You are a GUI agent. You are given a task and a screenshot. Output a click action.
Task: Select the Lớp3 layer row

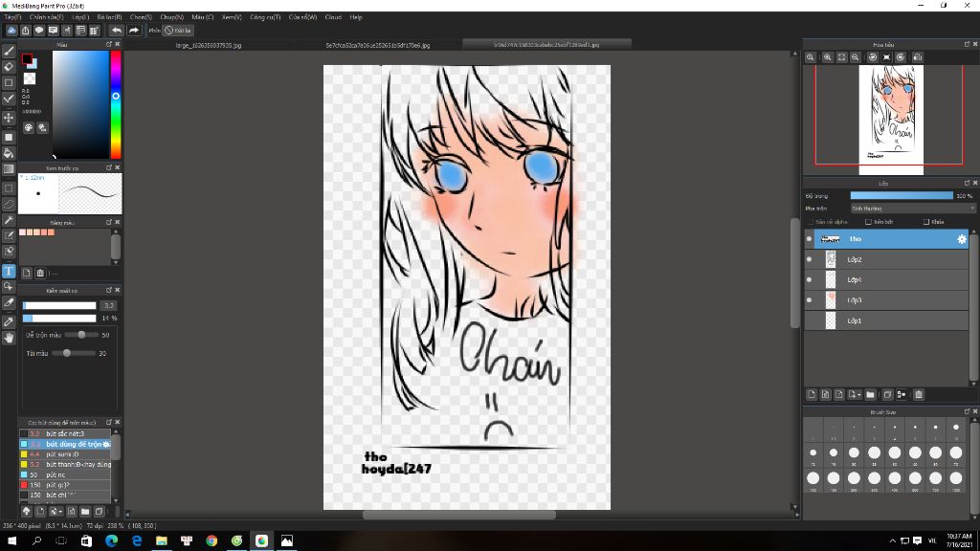point(891,299)
